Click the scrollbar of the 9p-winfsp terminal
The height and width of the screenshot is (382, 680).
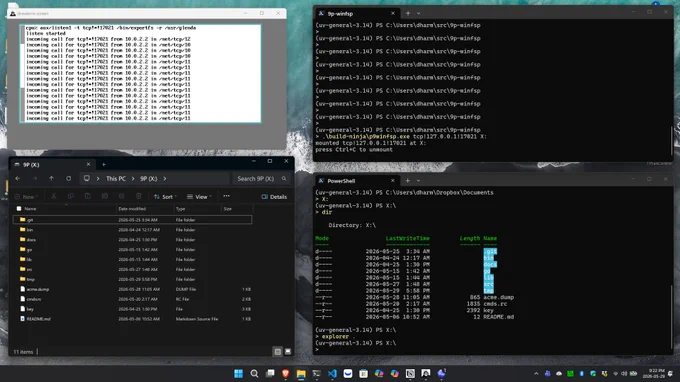click(x=671, y=140)
